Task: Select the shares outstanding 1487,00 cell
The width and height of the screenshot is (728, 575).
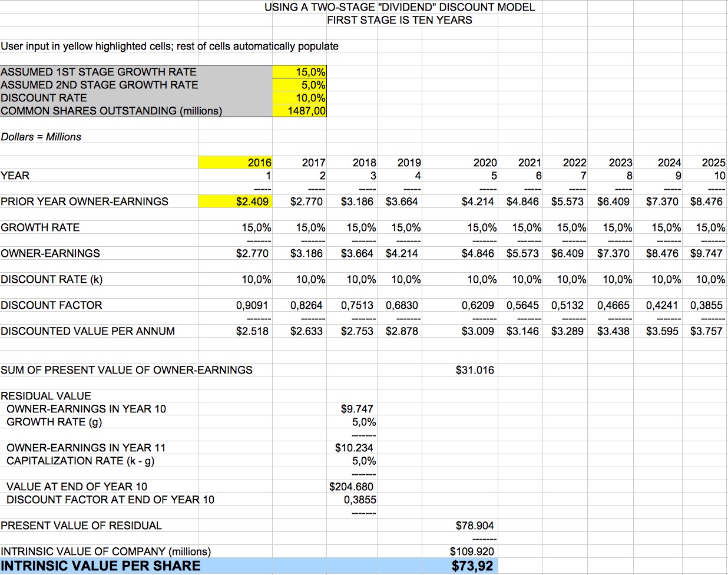Action: [299, 111]
